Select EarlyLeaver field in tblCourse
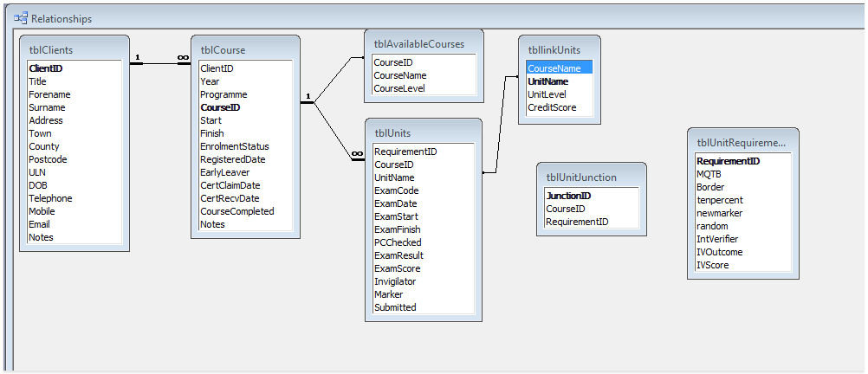Screen dimensions: 868x374 click(x=245, y=172)
